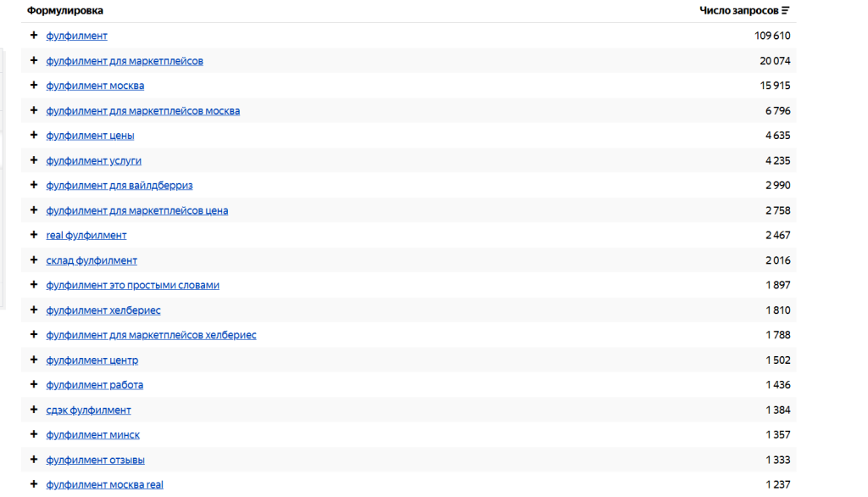Click the plus icon next to real фулфилмент

click(x=34, y=235)
